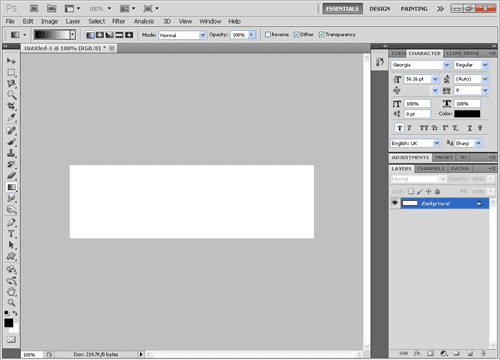Image resolution: width=500 pixels, height=360 pixels.
Task: Select the Horizontal Type tool
Action: (x=11, y=234)
